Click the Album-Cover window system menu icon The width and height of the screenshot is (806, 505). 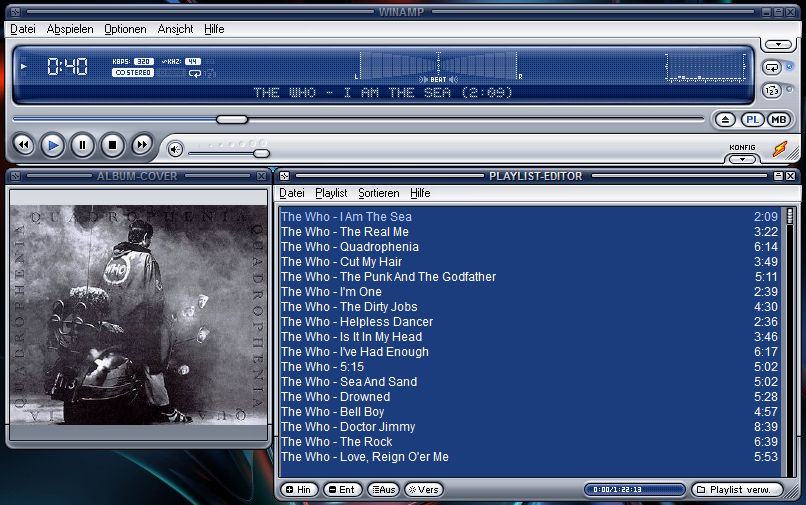[15, 176]
